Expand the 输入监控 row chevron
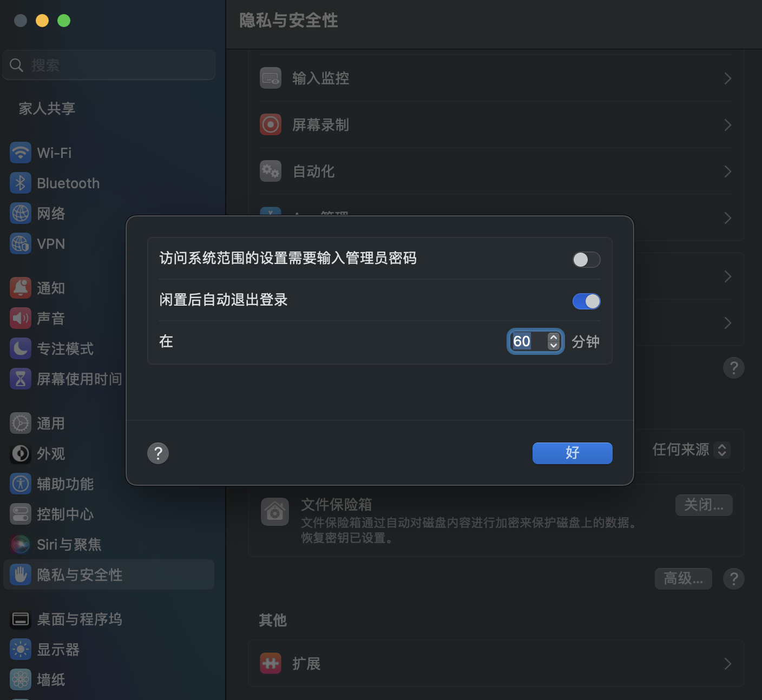The width and height of the screenshot is (762, 700). (728, 78)
